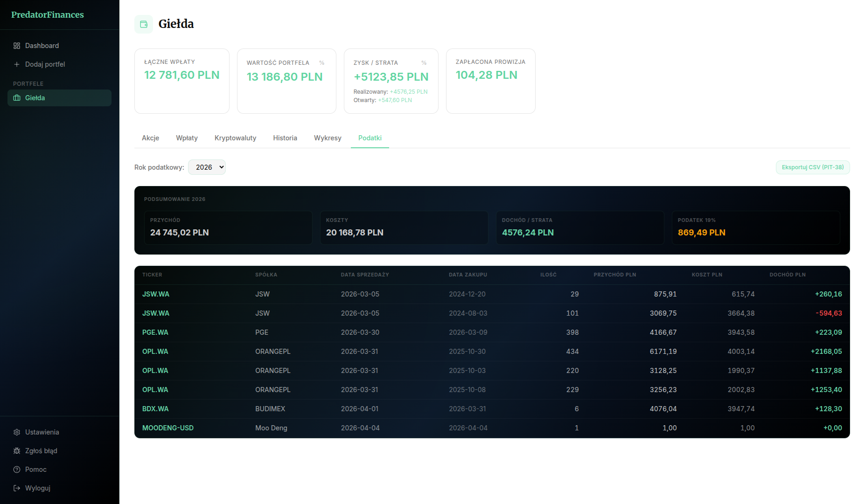Switch to the Historia tab
Image resolution: width=865 pixels, height=504 pixels.
click(285, 138)
